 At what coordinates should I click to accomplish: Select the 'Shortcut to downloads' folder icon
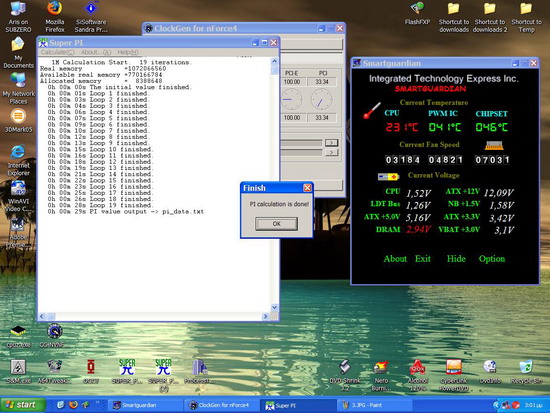pyautogui.click(x=454, y=17)
